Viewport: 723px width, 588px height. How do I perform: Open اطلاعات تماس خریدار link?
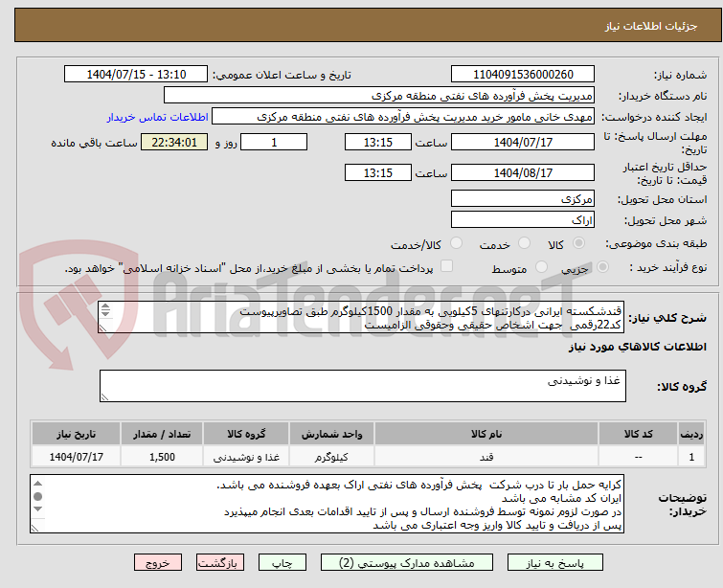[158, 117]
